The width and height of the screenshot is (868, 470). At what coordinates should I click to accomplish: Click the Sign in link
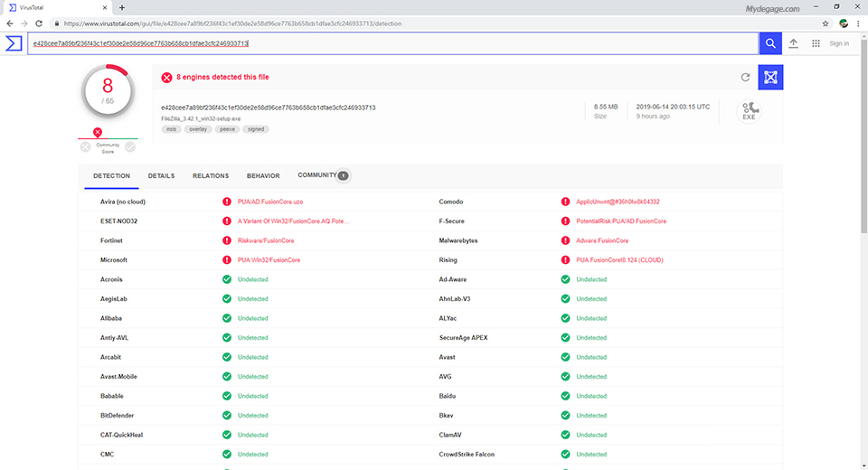[839, 43]
